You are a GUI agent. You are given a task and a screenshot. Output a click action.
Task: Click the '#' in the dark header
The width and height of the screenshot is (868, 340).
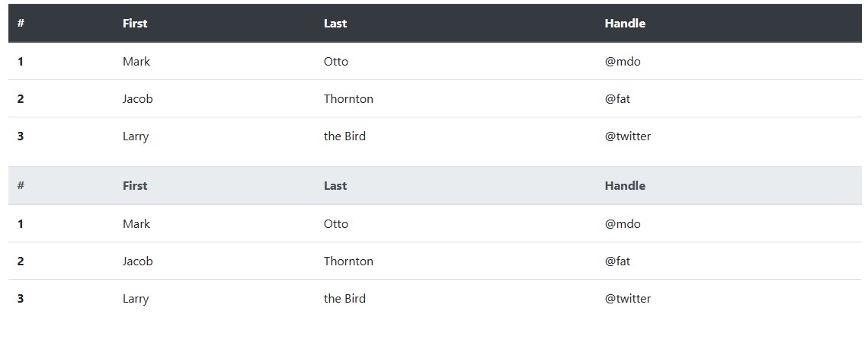coord(21,24)
